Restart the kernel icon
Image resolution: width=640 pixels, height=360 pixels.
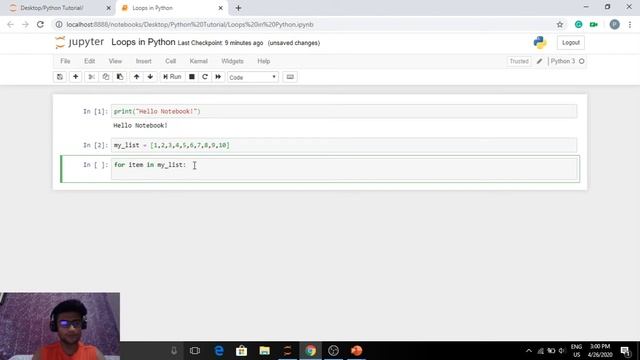(205, 77)
